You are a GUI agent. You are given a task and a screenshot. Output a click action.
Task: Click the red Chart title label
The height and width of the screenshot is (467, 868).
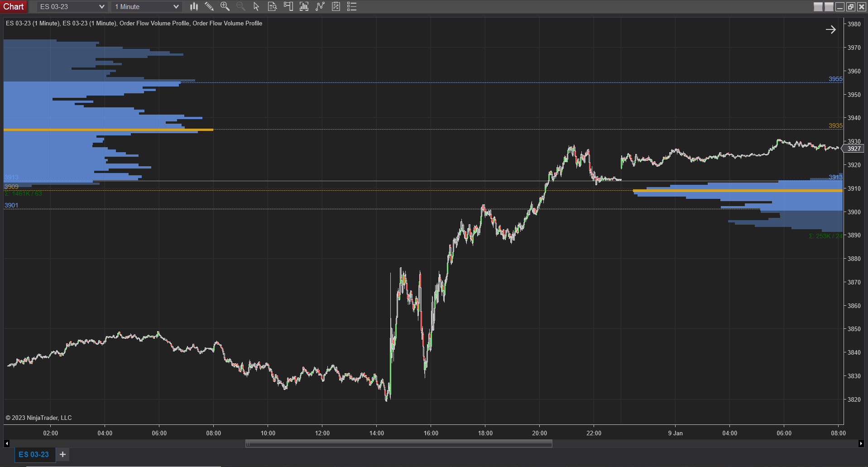(x=14, y=7)
